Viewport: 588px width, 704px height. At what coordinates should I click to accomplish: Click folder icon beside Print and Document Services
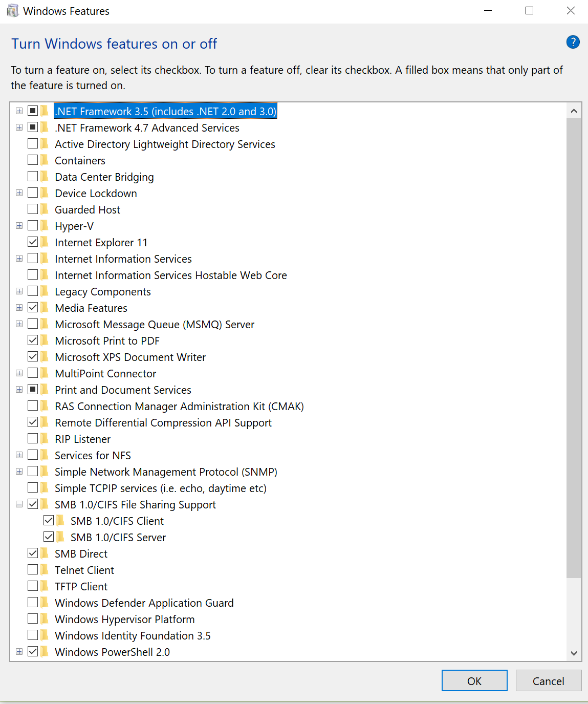[x=45, y=390]
